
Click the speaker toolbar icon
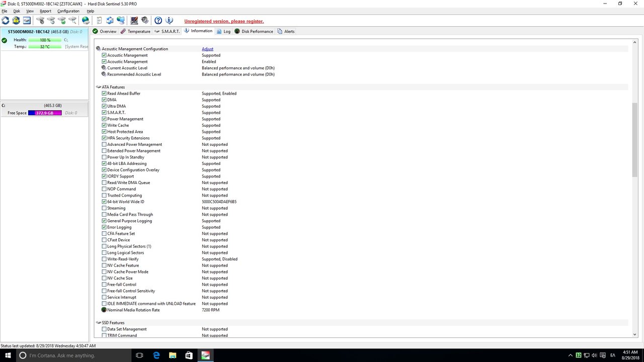pyautogui.click(x=145, y=21)
